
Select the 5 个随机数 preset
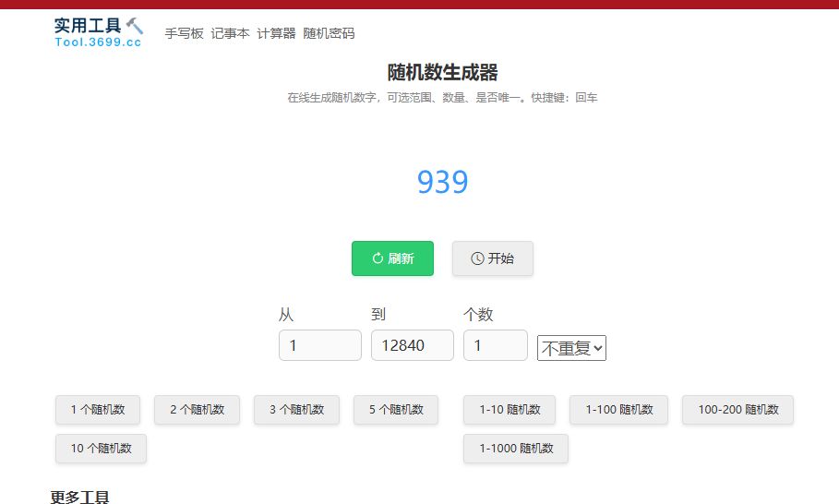coord(396,410)
